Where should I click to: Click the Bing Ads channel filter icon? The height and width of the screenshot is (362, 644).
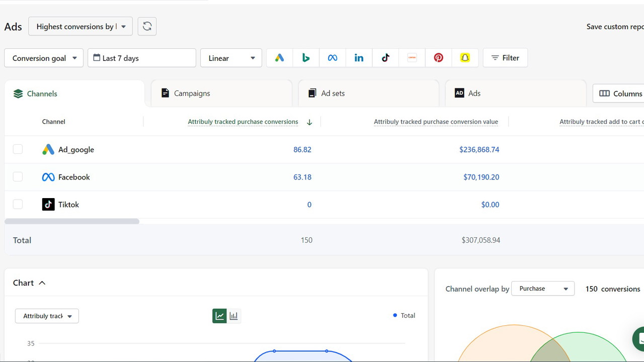(x=306, y=58)
